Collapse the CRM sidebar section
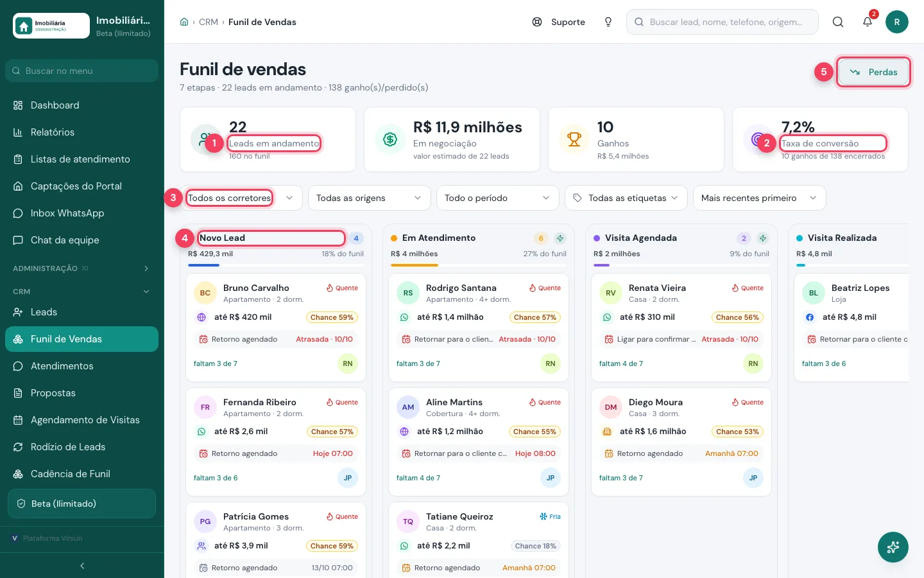 pos(81,292)
